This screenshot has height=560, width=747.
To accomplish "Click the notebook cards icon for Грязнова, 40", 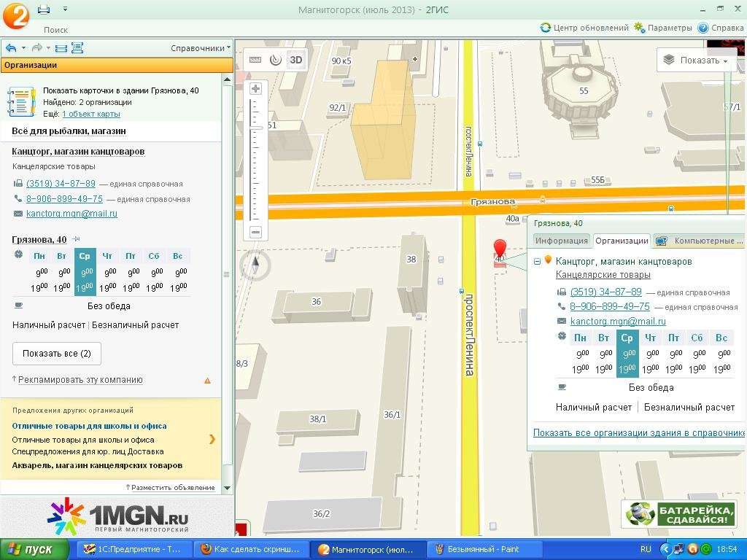I will click(21, 101).
